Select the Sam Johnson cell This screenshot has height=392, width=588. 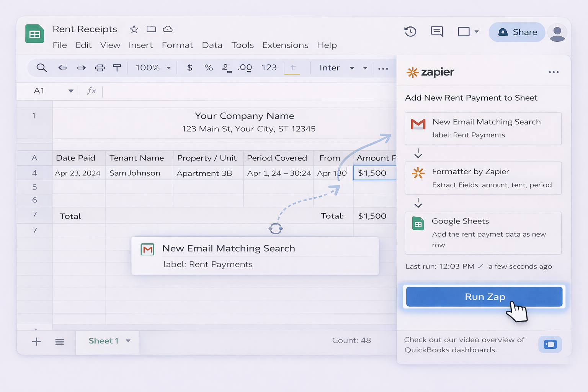pos(139,173)
